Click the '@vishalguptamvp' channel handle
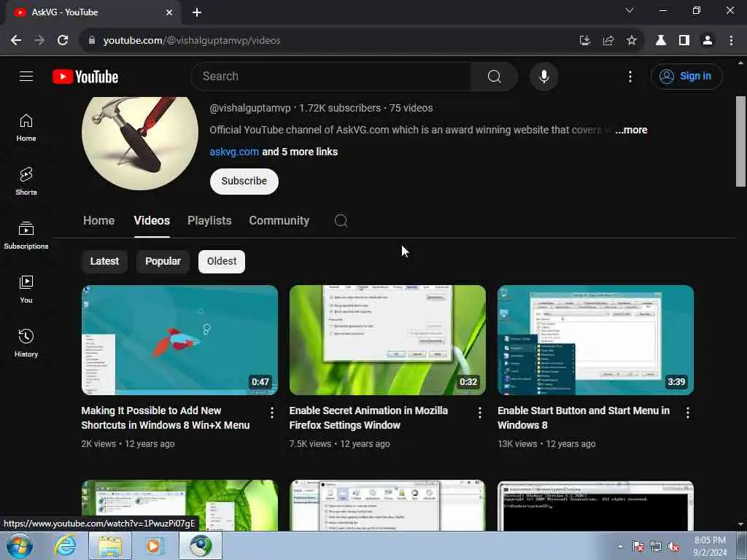This screenshot has width=747, height=560. point(250,108)
